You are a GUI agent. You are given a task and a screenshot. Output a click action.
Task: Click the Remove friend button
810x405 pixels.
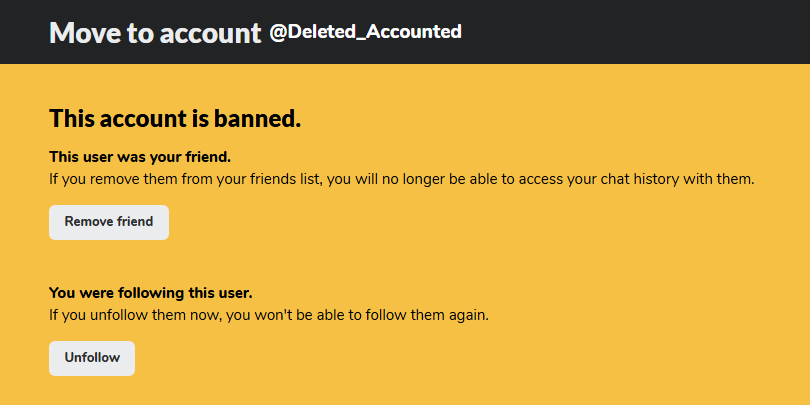pos(109,222)
